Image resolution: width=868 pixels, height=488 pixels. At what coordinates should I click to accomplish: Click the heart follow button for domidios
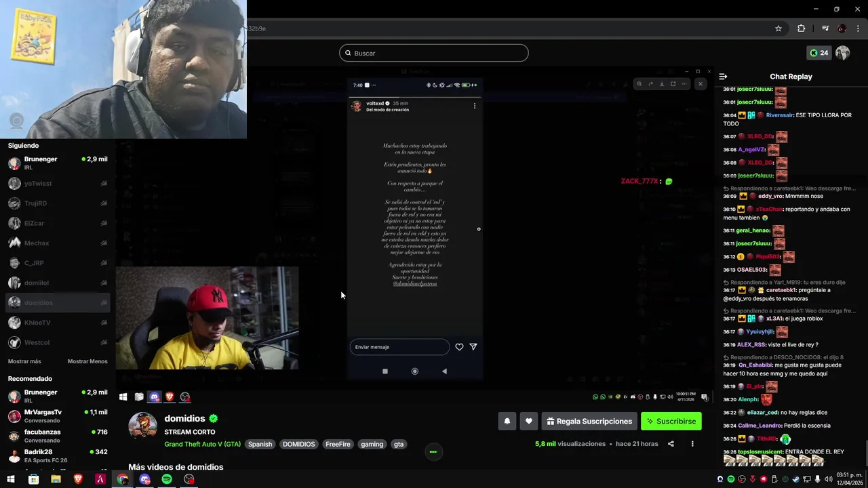pyautogui.click(x=529, y=421)
